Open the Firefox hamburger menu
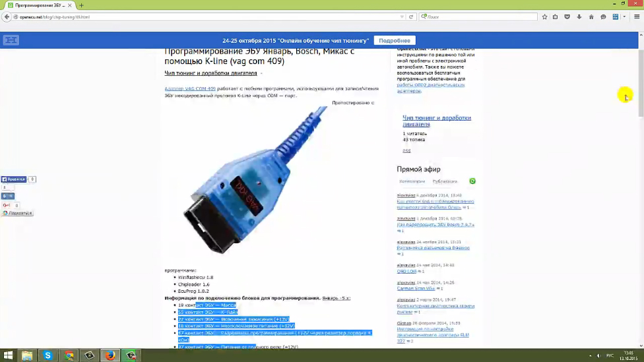Viewport: 644px width, 362px height. [x=637, y=17]
